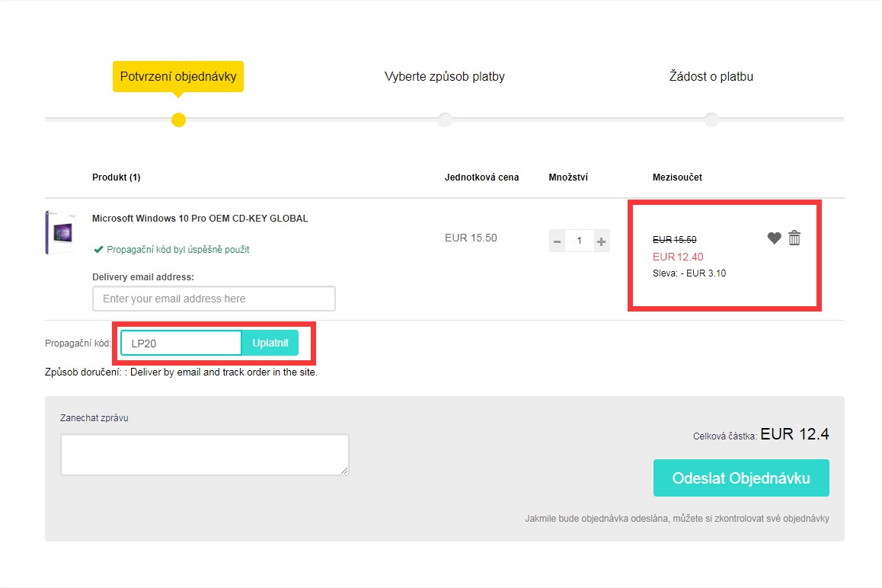Click the Zanechat zprávu message box

(204, 455)
